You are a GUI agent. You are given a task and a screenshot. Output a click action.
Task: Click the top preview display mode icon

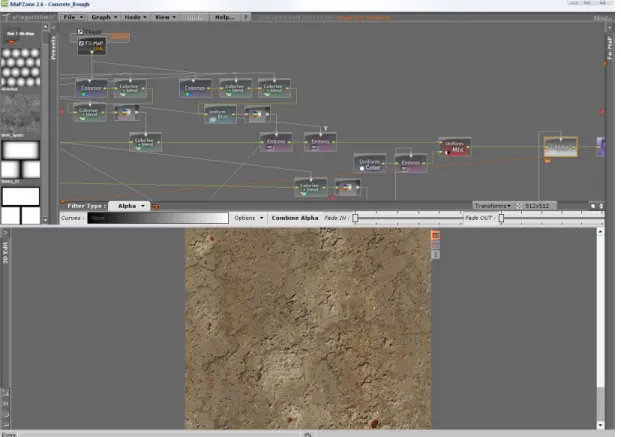point(435,235)
